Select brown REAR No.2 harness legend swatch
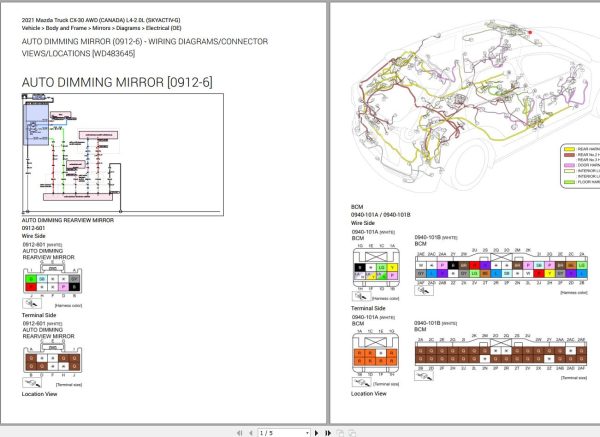Image resolution: width=600 pixels, height=437 pixels. (569, 155)
